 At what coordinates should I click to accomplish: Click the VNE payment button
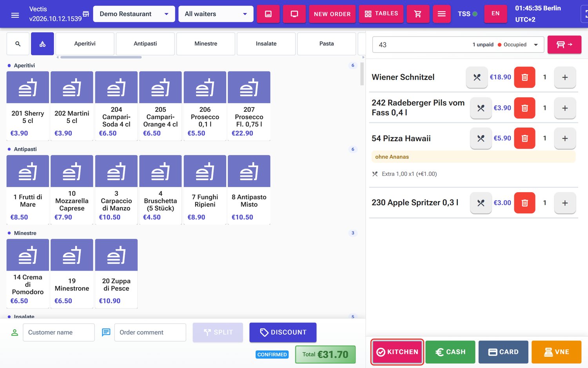click(x=556, y=352)
